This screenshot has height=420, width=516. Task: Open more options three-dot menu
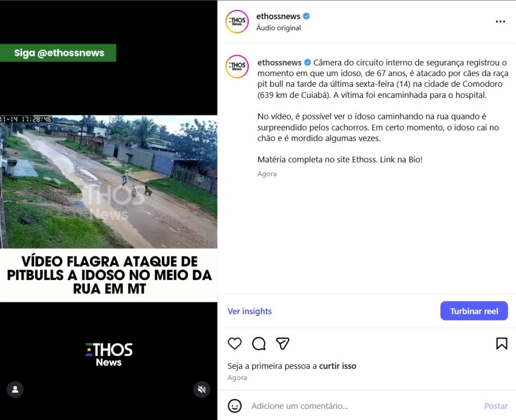(500, 21)
